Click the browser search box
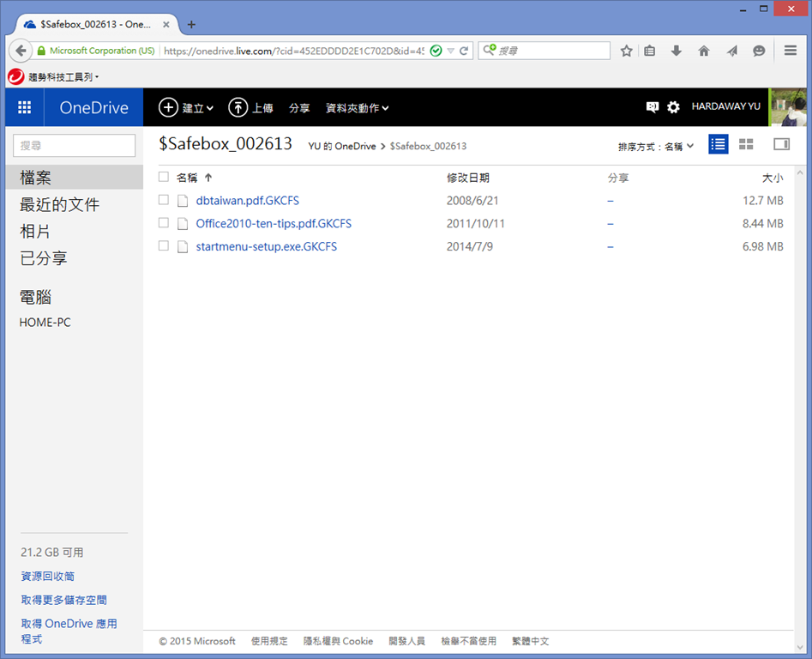The width and height of the screenshot is (812, 659). tap(544, 51)
